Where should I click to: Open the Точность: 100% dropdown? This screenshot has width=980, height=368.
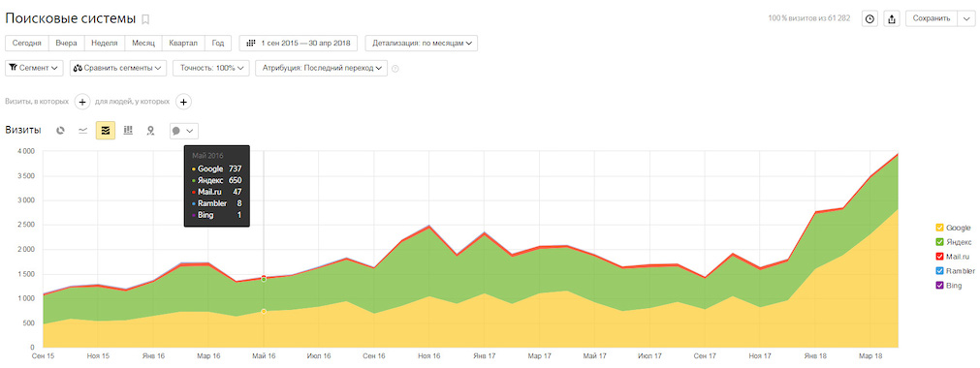coord(212,68)
